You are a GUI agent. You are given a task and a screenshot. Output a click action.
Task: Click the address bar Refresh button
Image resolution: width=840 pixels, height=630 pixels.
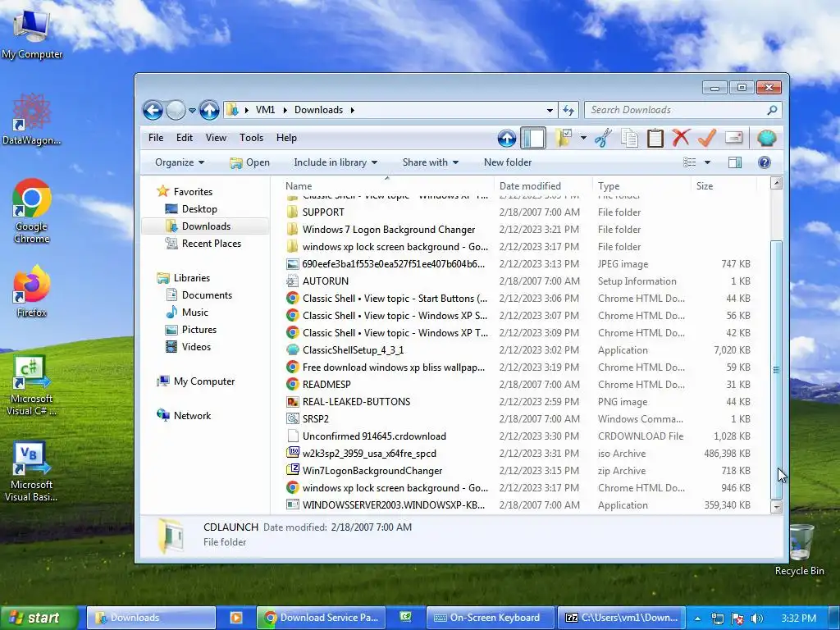[x=568, y=111]
